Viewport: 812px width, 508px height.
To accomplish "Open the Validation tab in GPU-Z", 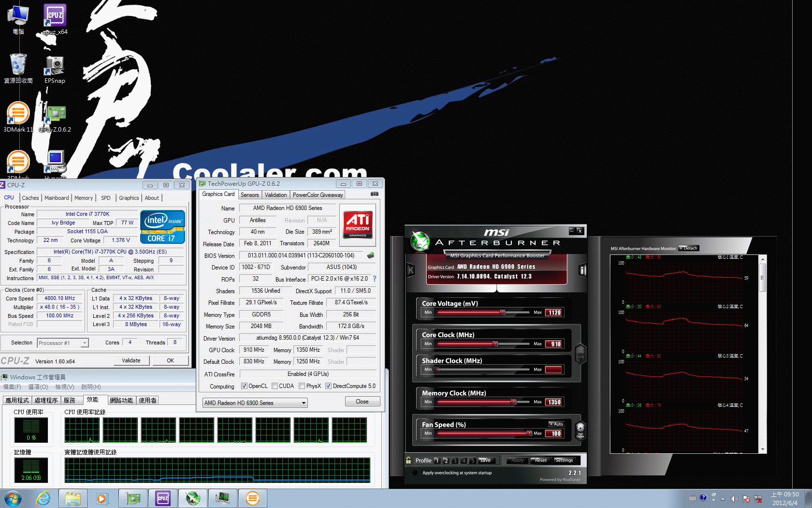I will click(275, 195).
